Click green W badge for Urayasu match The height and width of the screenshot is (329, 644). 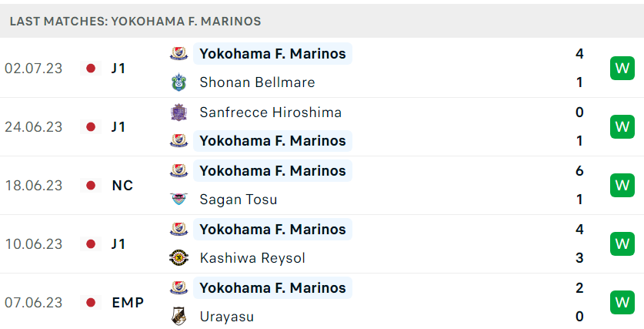[x=622, y=302]
